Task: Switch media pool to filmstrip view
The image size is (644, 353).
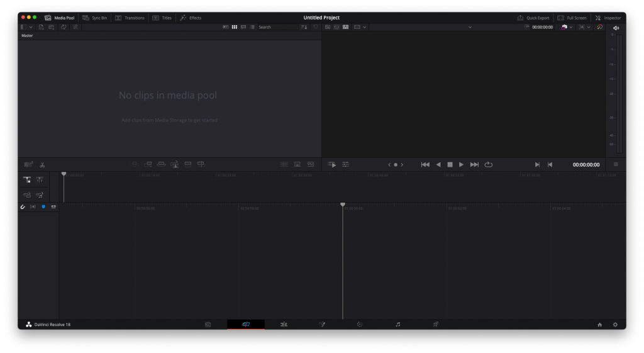Action: pyautogui.click(x=243, y=27)
